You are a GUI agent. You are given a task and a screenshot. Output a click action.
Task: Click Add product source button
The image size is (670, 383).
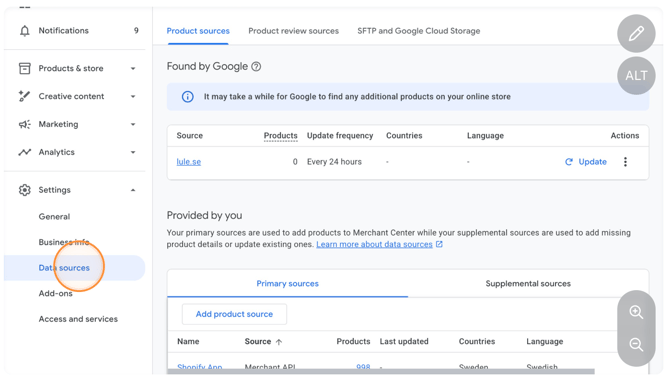click(234, 314)
